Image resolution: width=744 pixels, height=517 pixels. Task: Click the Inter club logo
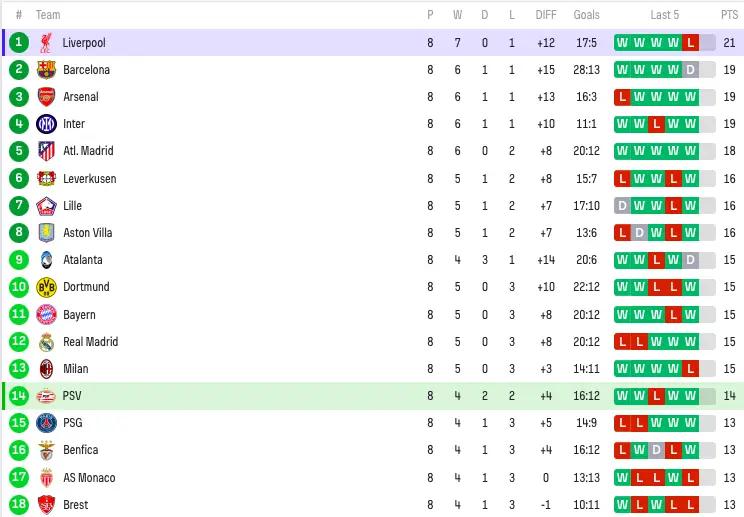click(x=46, y=124)
